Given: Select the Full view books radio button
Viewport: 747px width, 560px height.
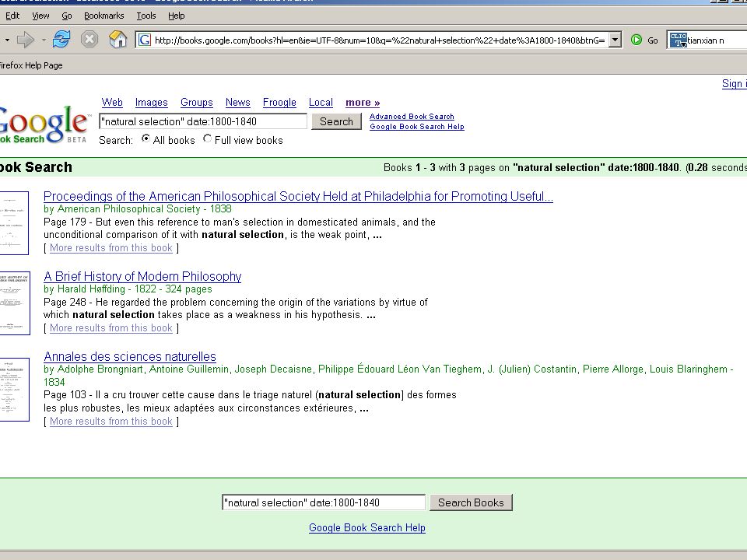Looking at the screenshot, I should coord(207,138).
